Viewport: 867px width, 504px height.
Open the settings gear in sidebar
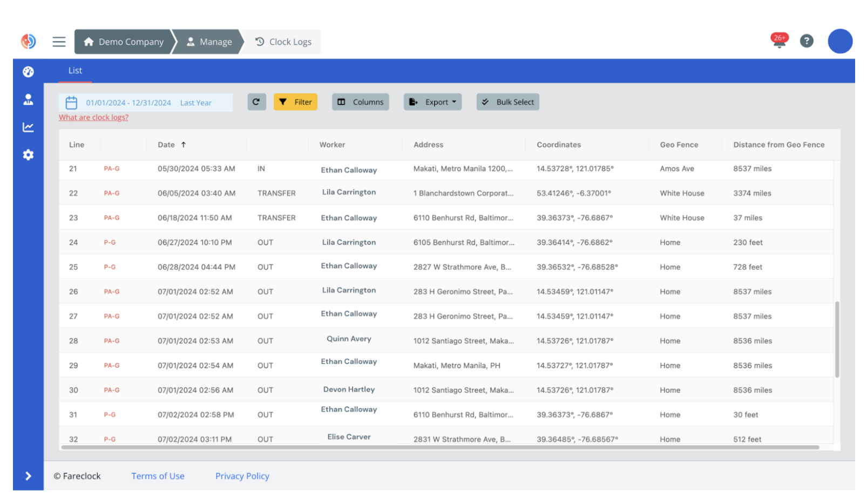click(28, 155)
